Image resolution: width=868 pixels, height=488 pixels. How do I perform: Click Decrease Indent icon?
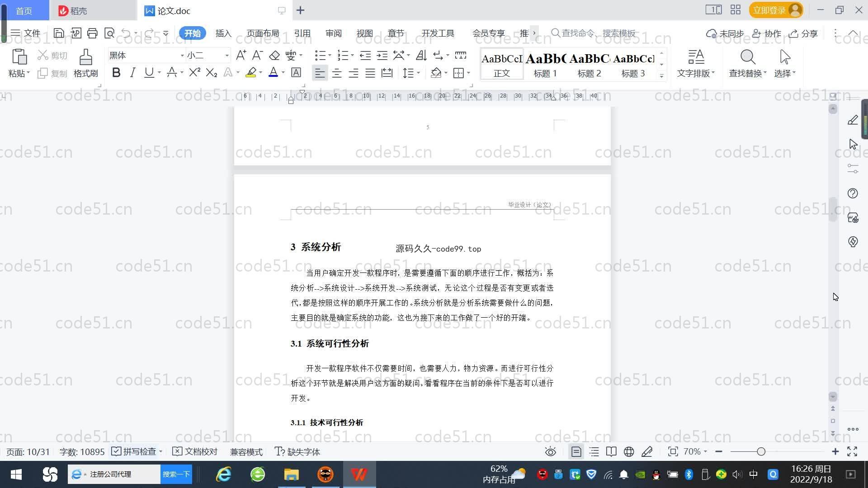(x=365, y=55)
